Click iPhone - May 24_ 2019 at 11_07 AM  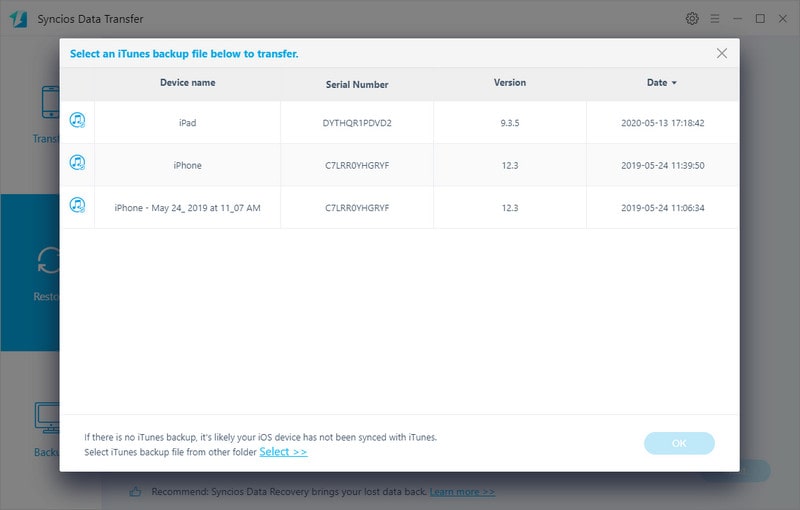click(187, 208)
